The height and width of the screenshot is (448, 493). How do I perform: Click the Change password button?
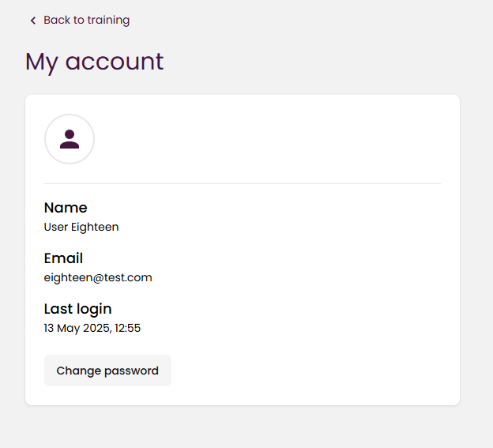click(x=107, y=371)
